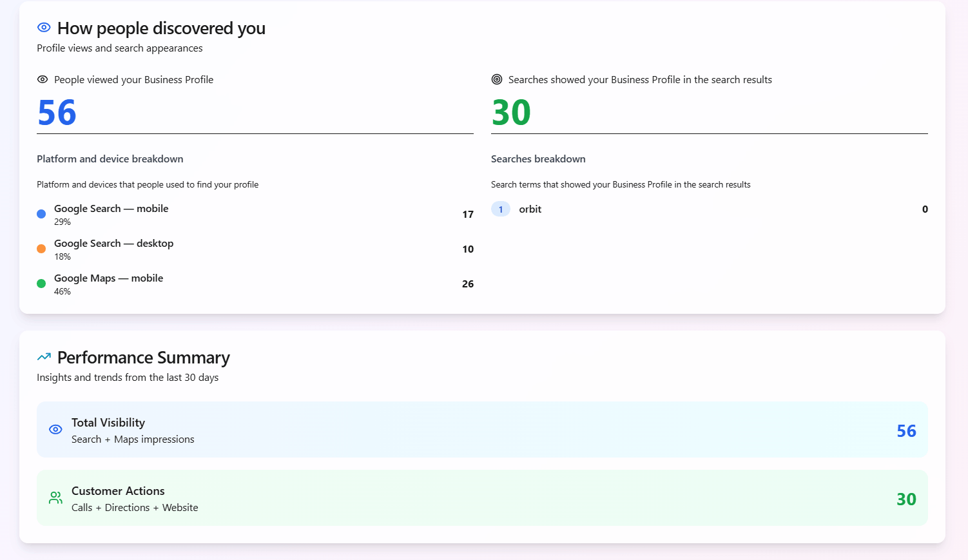Screen dimensions: 968x560
Task: Click the large green 30 searches number
Action: (511, 113)
